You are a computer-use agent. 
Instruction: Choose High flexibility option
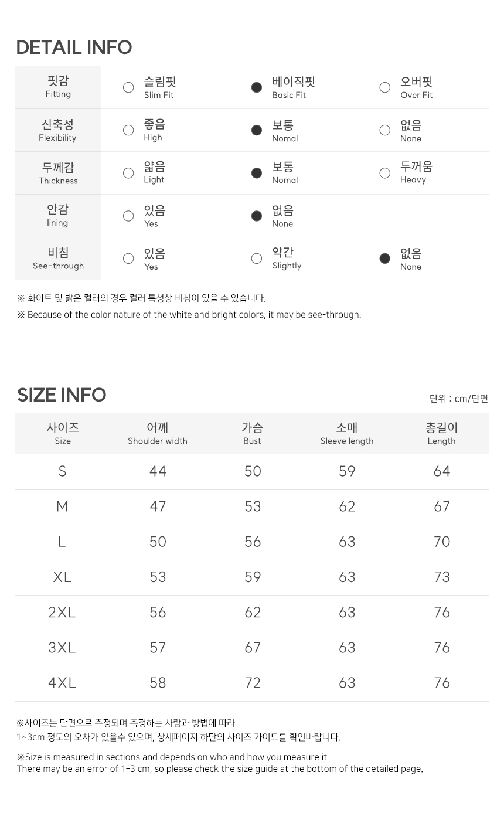pyautogui.click(x=128, y=130)
